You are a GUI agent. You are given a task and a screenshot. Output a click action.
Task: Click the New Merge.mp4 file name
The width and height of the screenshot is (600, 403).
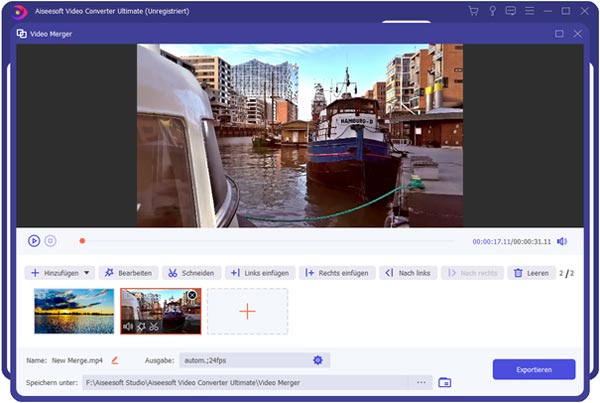77,360
